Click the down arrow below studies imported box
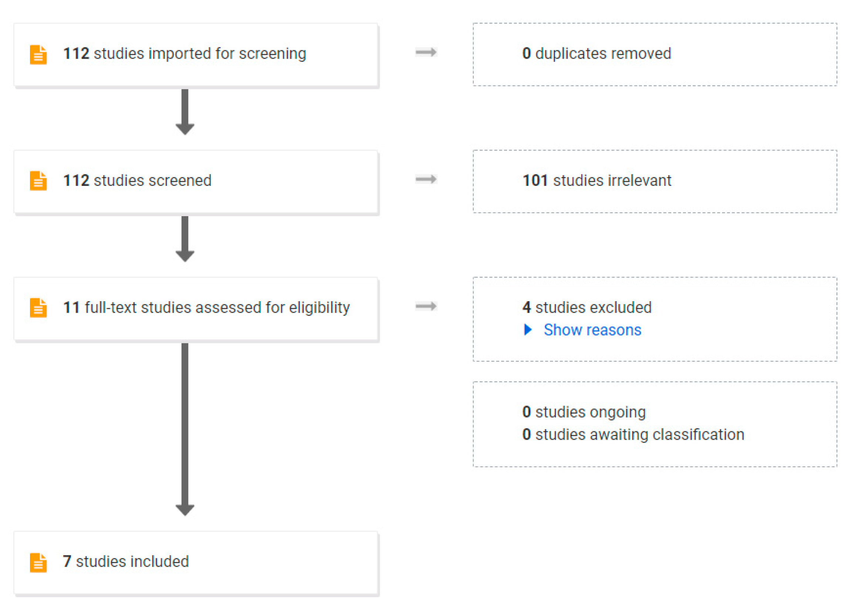Viewport: 852px width, 616px height. coord(185,112)
